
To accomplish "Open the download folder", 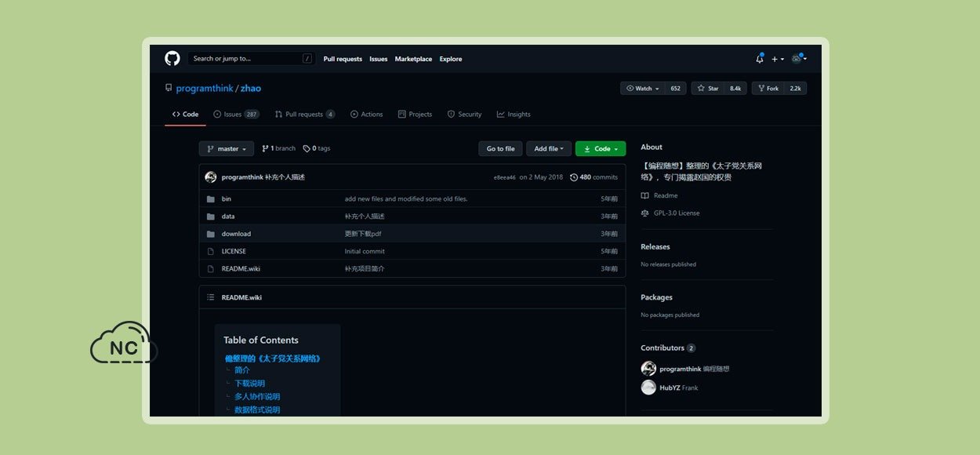I will [236, 234].
